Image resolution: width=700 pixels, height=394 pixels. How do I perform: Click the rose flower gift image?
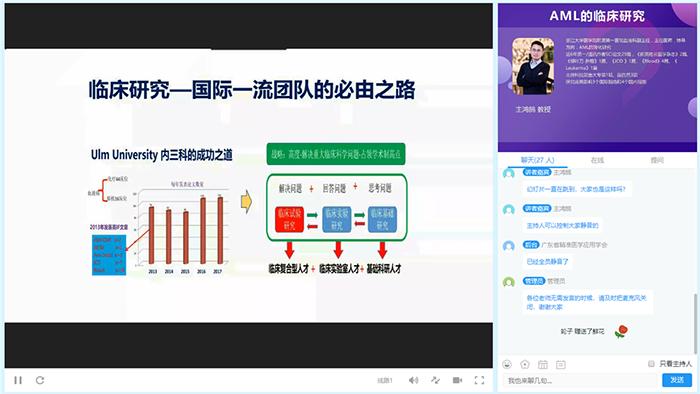tap(621, 331)
